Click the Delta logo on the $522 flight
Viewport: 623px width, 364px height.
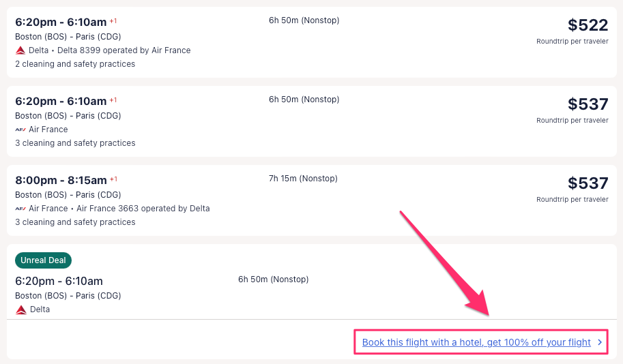20,50
